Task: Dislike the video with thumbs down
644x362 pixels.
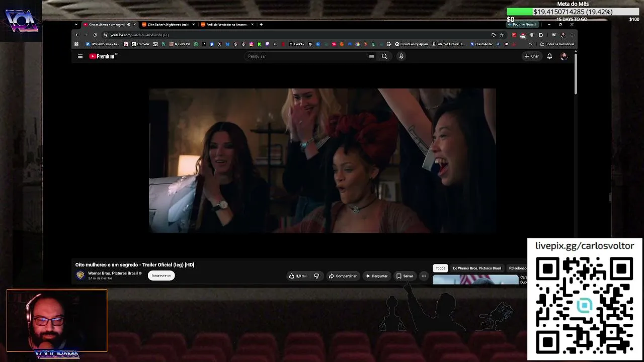Action: [316, 276]
